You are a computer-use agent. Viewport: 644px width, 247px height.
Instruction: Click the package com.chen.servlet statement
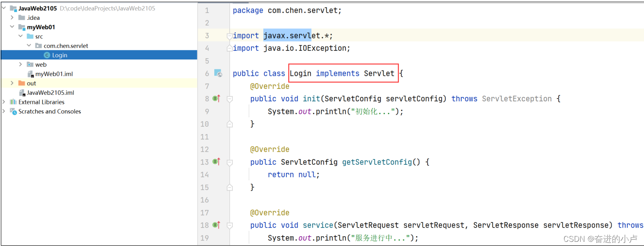(287, 10)
